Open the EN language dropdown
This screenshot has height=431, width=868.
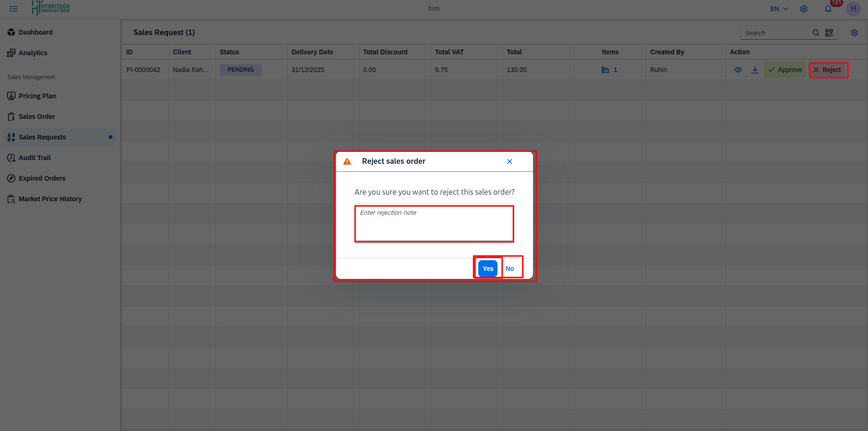coord(779,8)
